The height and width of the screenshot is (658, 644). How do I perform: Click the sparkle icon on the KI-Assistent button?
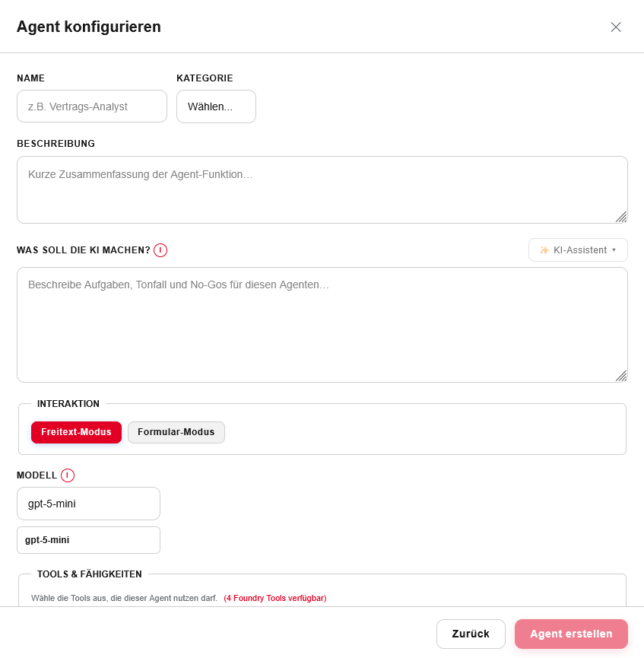point(544,250)
